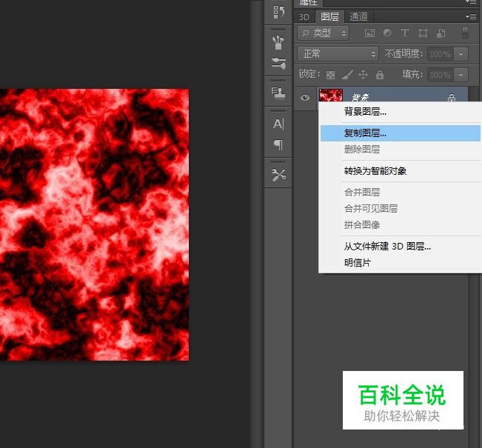This screenshot has width=482, height=448.
Task: Lock image pixels with brush icon
Action: coord(347,74)
